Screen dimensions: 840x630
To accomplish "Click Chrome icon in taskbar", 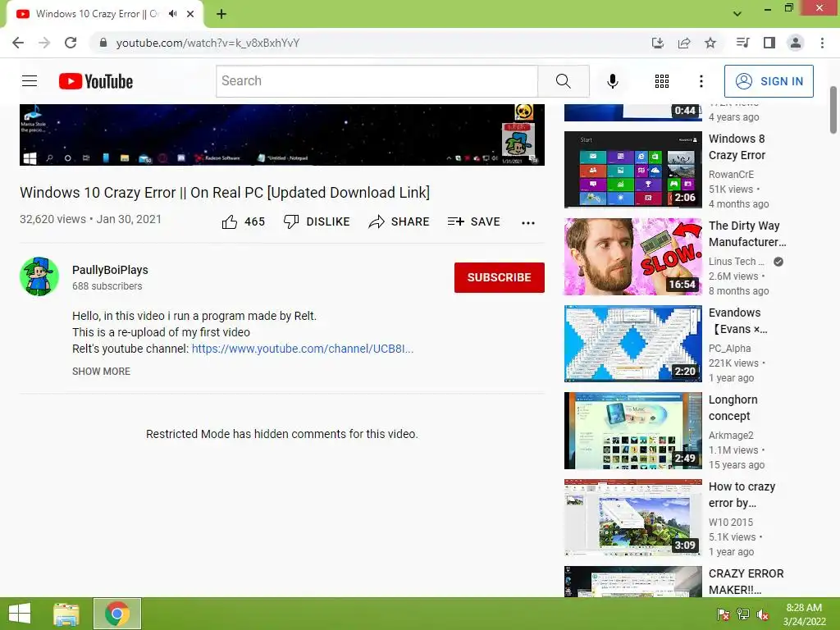I will [x=117, y=614].
